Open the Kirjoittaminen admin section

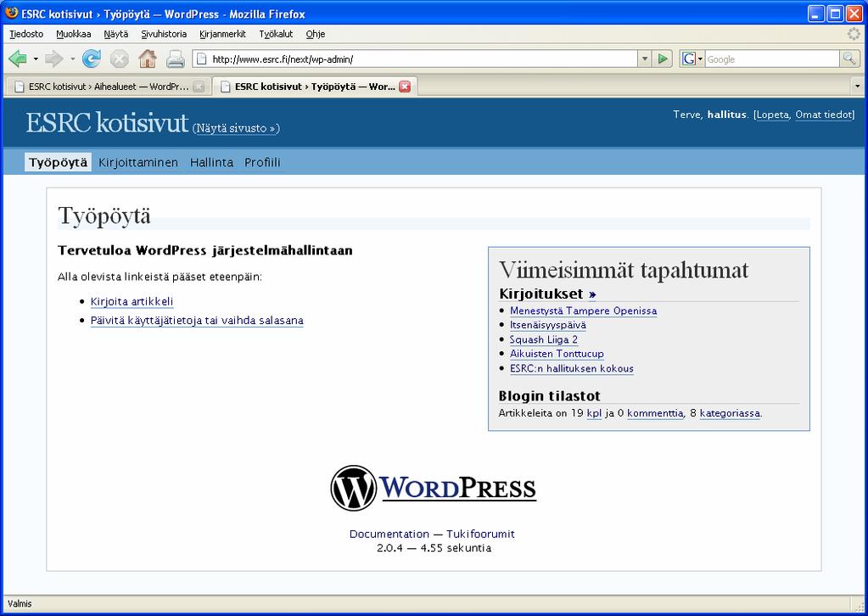point(138,162)
